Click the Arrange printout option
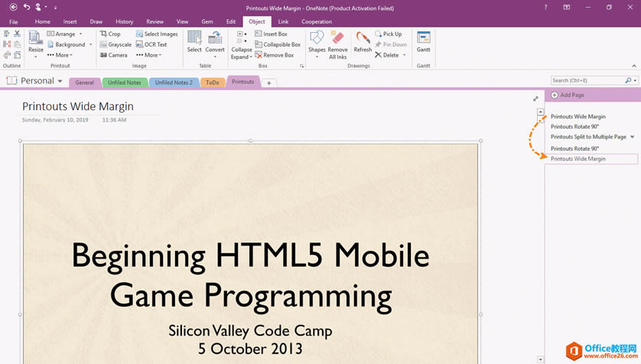 point(61,34)
